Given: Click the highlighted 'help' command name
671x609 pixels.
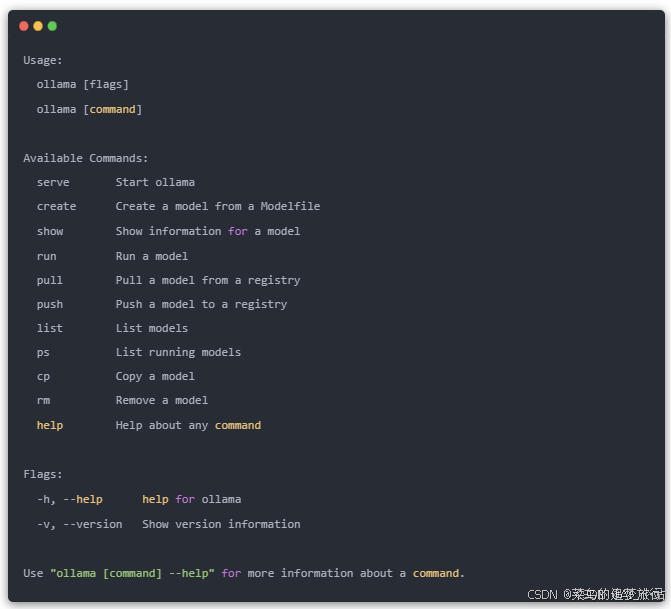Looking at the screenshot, I should 50,426.
